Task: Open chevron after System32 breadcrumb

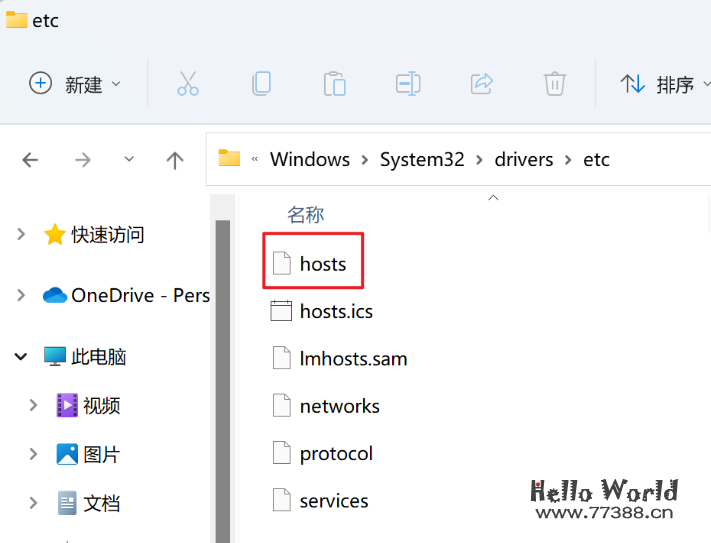Action: 479,160
